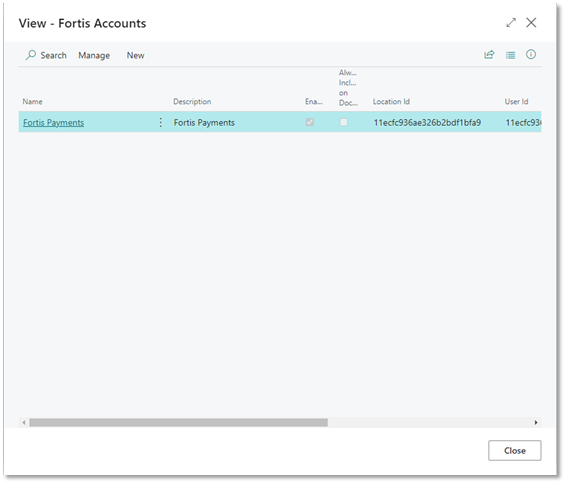566x484 pixels.
Task: Select Location Id 11ecfc936ae326b2bdf1bfa9
Action: coord(427,123)
